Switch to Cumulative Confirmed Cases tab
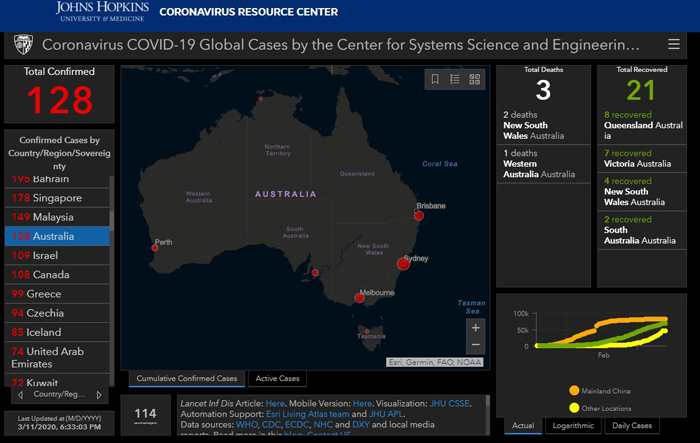Screen dimensions: 700x443 pyautogui.click(x=187, y=378)
